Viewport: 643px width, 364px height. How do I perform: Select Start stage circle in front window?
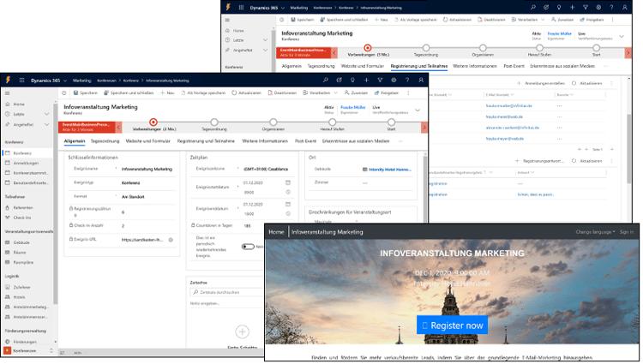[391, 122]
